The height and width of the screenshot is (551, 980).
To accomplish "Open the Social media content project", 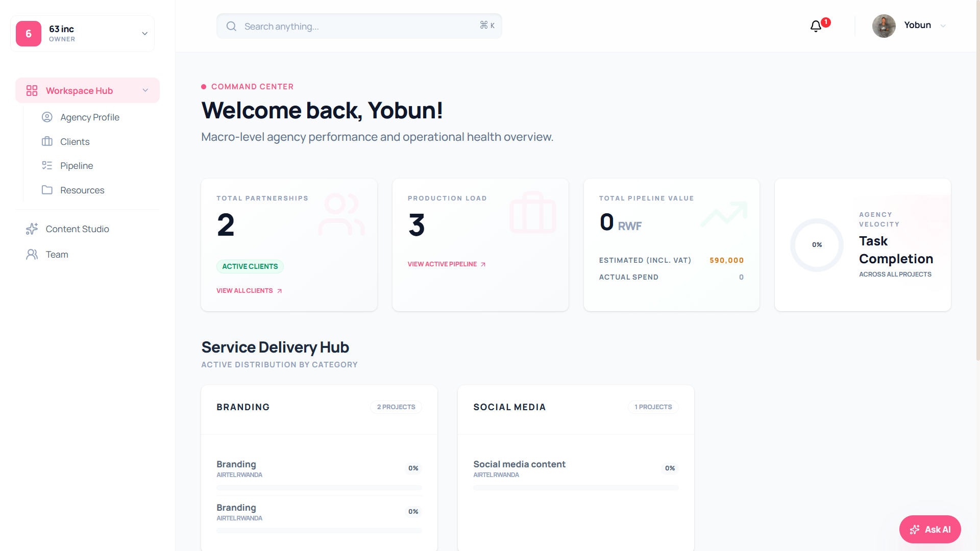I will coord(519,464).
